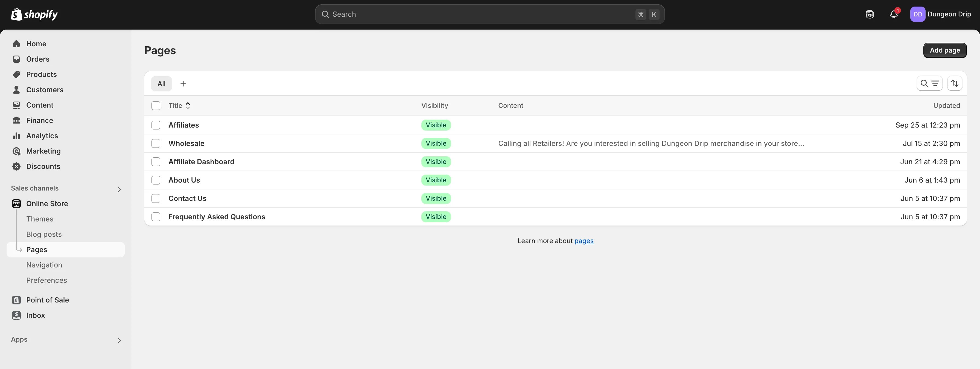Open the pages help link
This screenshot has width=980, height=369.
coord(584,241)
